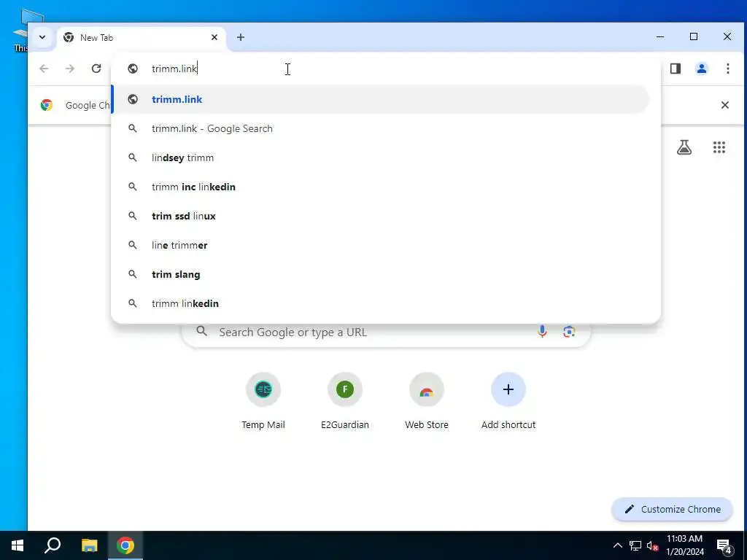Open the Chrome profile avatar menu
Image resolution: width=747 pixels, height=560 pixels.
point(701,69)
